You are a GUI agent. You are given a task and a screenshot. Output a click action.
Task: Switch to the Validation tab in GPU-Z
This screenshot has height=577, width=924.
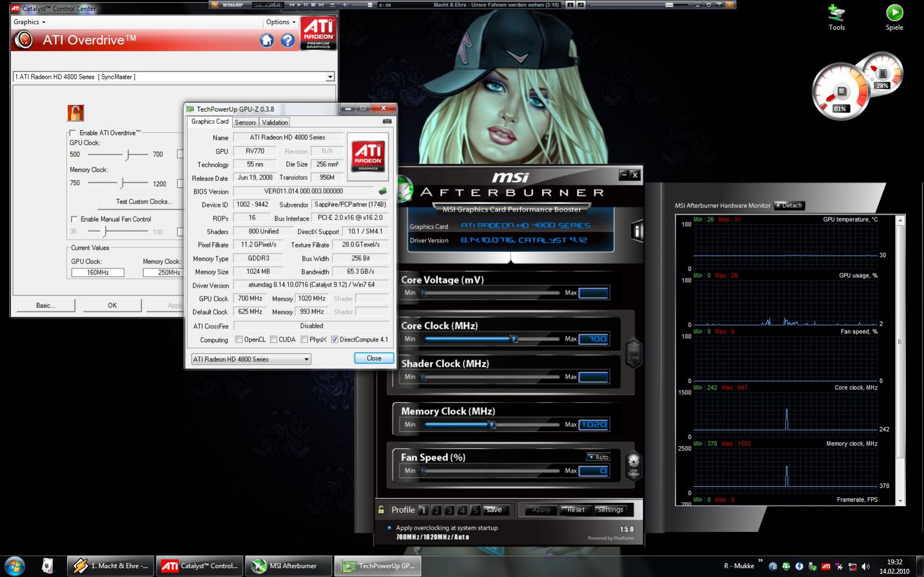275,122
